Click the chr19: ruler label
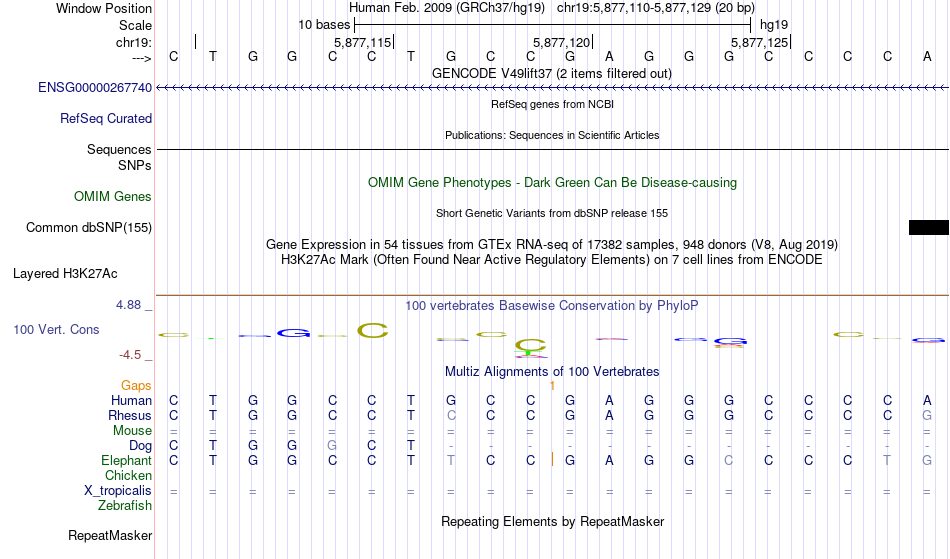Screen dimensions: 950x559 click(x=134, y=42)
